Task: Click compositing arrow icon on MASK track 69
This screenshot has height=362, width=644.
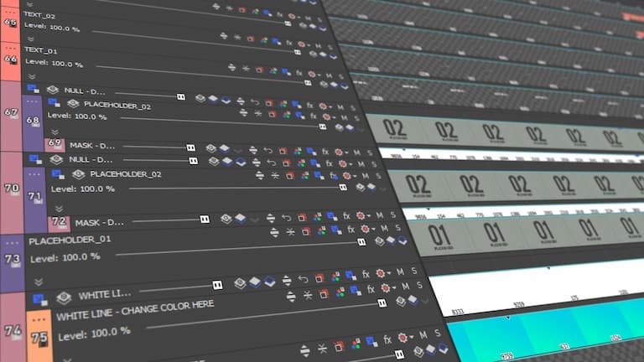Action: point(267,151)
